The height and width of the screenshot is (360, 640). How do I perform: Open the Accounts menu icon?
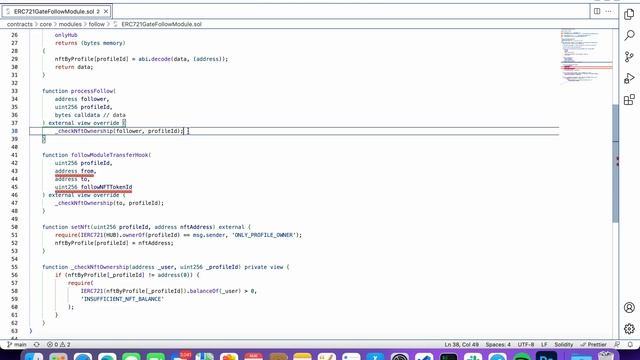click(x=629, y=307)
